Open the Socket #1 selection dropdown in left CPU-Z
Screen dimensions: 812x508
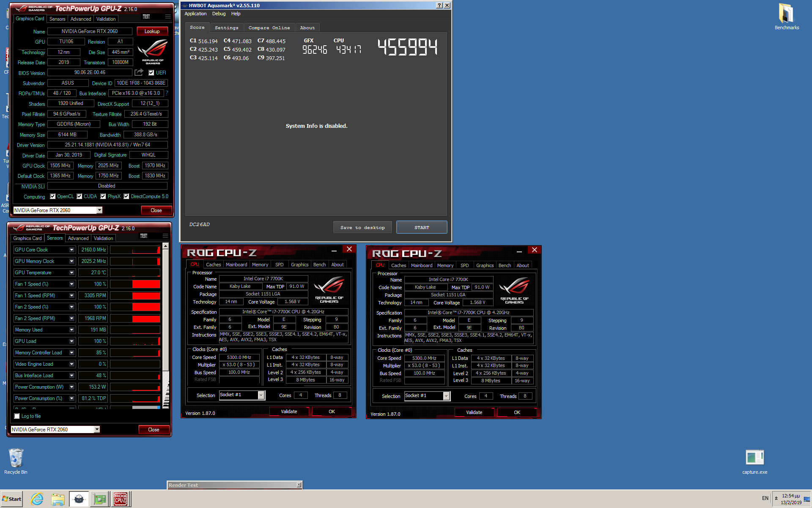click(x=261, y=395)
